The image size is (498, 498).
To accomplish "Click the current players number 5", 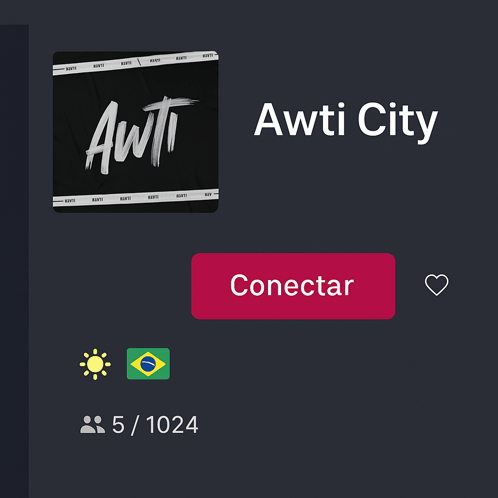I will pyautogui.click(x=118, y=425).
